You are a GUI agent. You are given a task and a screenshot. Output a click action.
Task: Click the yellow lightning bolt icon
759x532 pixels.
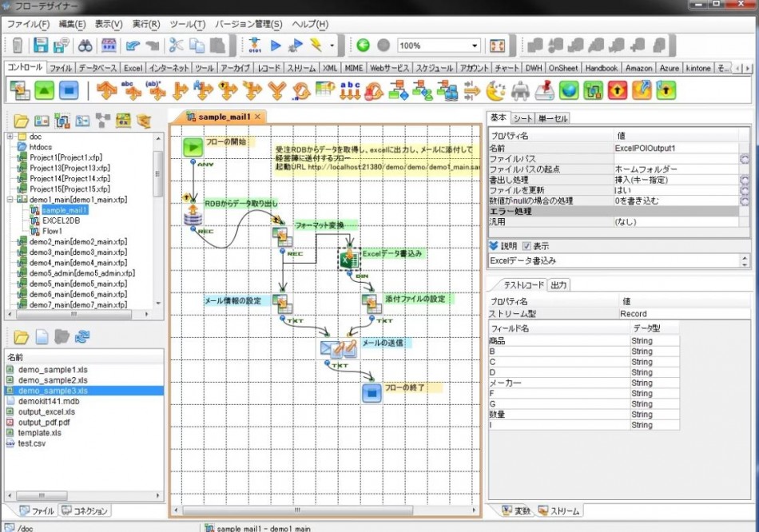(316, 46)
